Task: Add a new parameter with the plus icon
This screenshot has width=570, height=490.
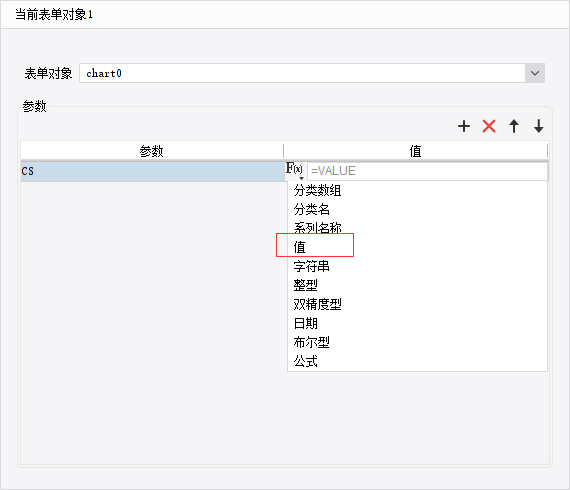Action: (x=464, y=126)
